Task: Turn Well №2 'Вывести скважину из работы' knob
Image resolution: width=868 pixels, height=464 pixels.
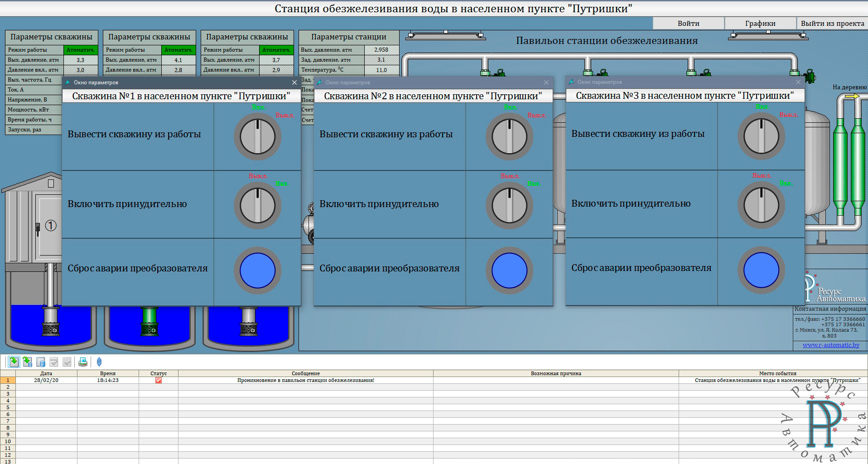Action: tap(509, 136)
